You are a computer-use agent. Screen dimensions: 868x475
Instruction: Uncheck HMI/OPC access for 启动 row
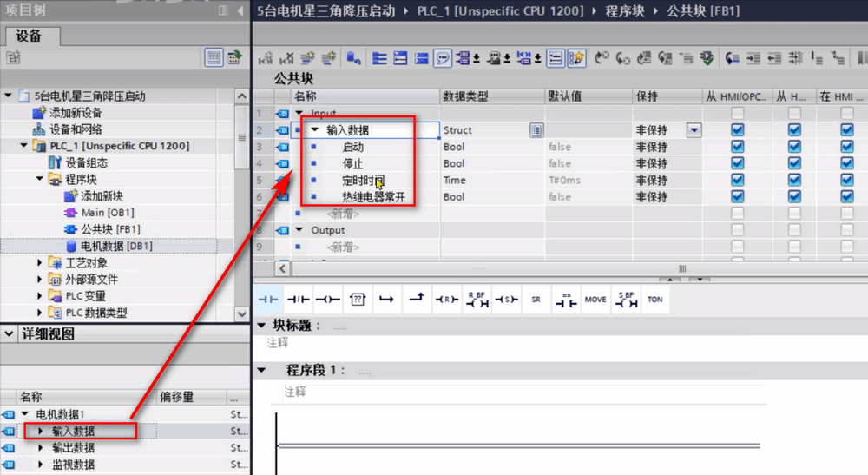(x=737, y=147)
